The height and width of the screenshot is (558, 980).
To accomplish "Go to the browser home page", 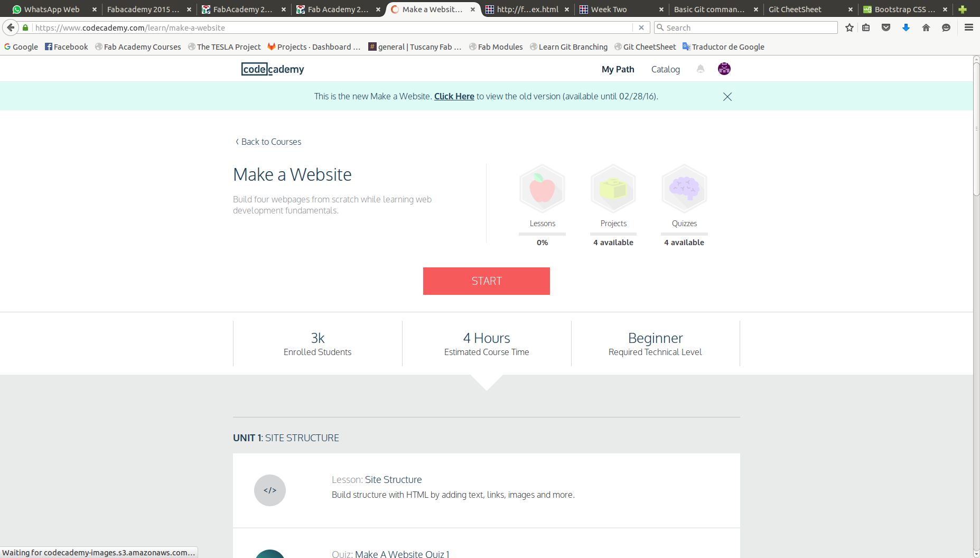I will (x=926, y=27).
